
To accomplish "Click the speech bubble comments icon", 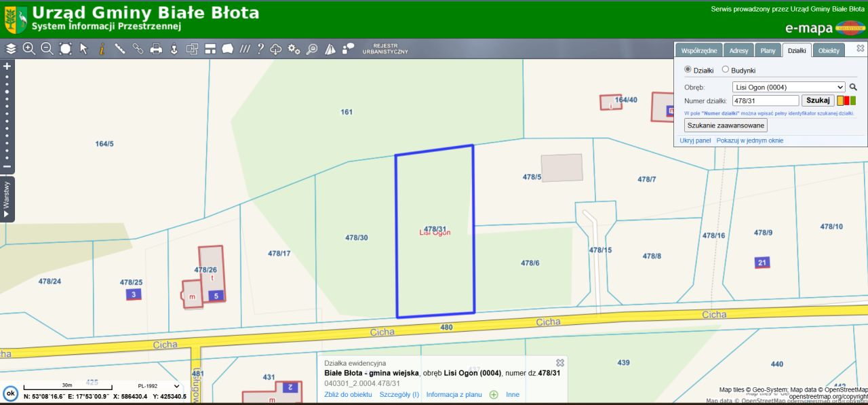I will [349, 48].
